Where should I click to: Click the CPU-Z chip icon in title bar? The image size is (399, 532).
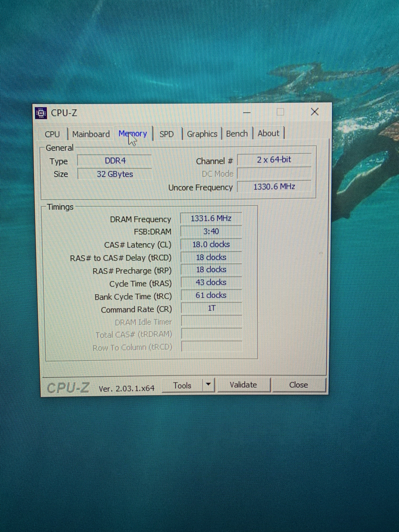(x=41, y=113)
